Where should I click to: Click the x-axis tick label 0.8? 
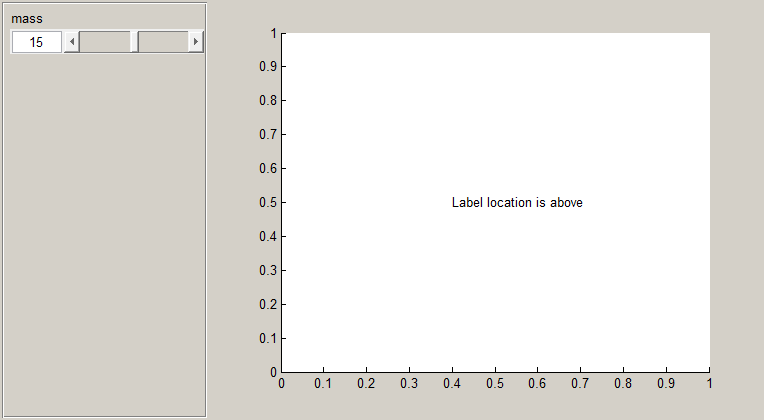624,383
